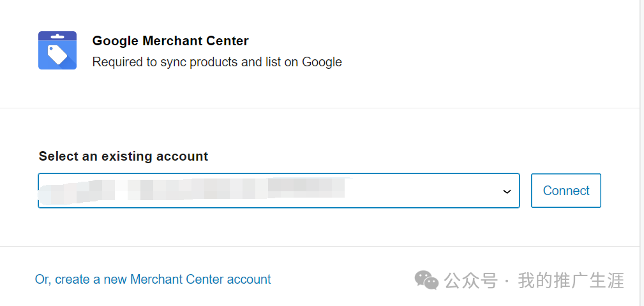The width and height of the screenshot is (644, 306).
Task: Click the dropdown chevron arrow in the account field
Action: [507, 191]
